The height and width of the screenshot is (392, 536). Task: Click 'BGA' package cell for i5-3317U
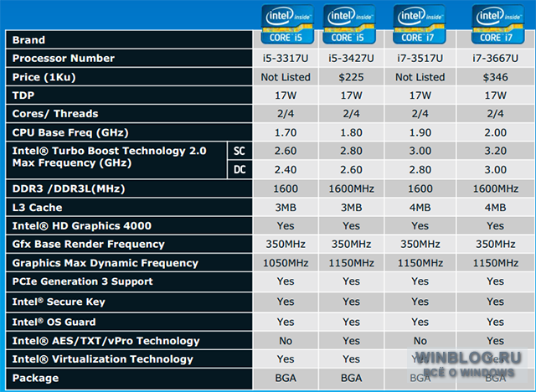point(286,378)
